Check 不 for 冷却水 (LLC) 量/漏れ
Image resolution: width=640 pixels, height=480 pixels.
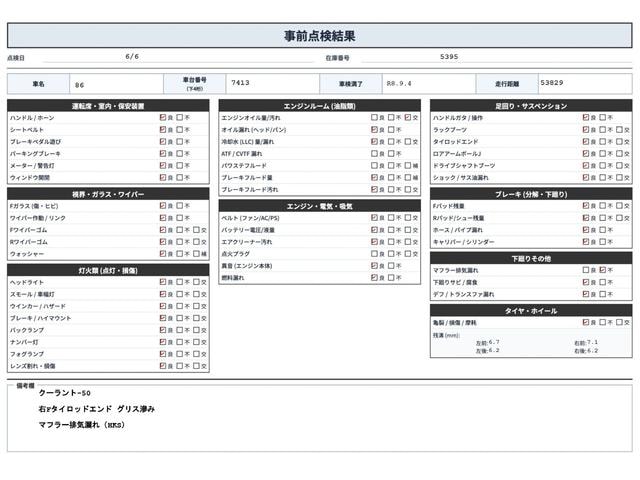[x=391, y=142]
